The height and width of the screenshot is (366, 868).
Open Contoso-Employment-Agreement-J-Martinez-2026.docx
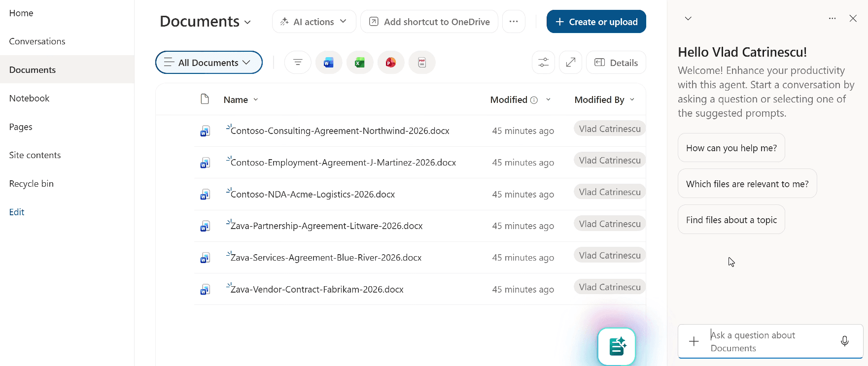343,163
